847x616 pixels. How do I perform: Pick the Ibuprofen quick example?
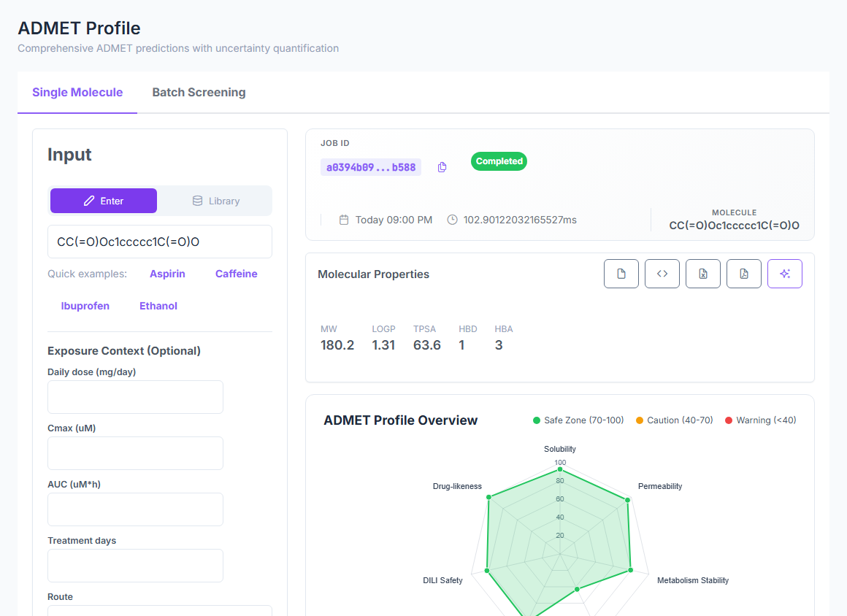[85, 306]
